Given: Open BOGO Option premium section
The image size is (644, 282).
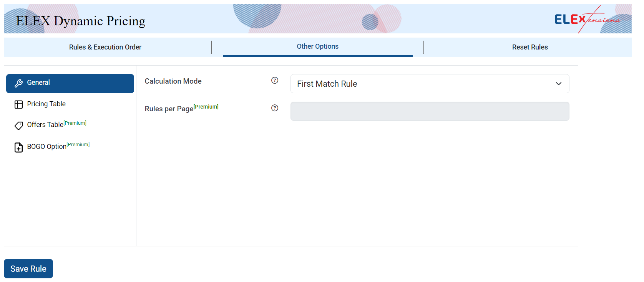Looking at the screenshot, I should point(58,146).
